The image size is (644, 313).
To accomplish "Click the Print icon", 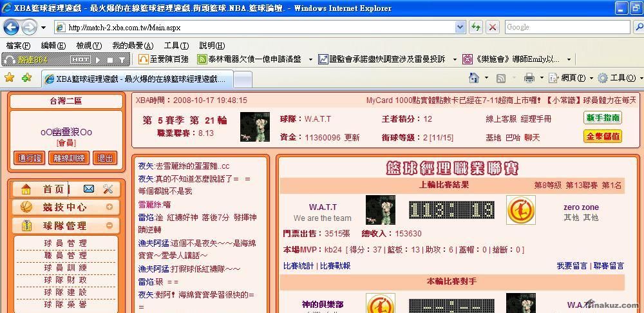I will pyautogui.click(x=529, y=78).
